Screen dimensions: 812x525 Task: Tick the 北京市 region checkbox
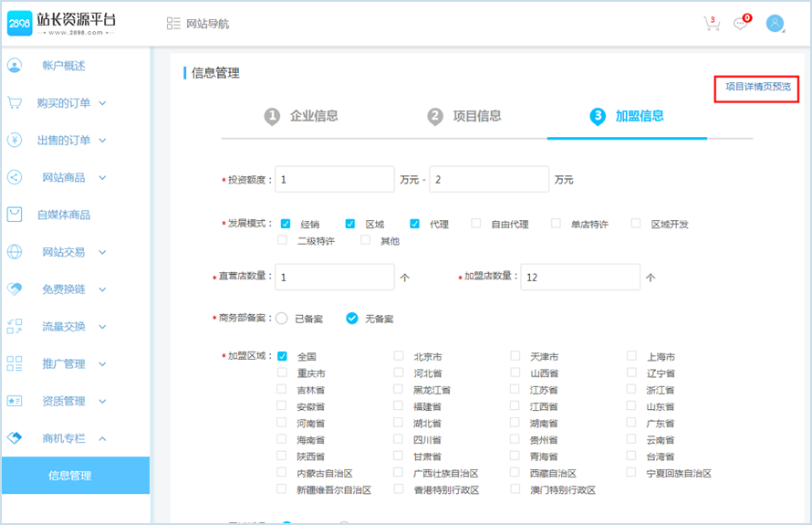399,356
